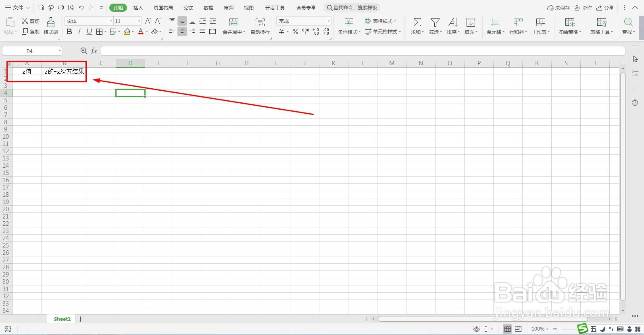Viewport: 644px width, 335px height.
Task: Apply red font color swatch
Action: pos(141,31)
